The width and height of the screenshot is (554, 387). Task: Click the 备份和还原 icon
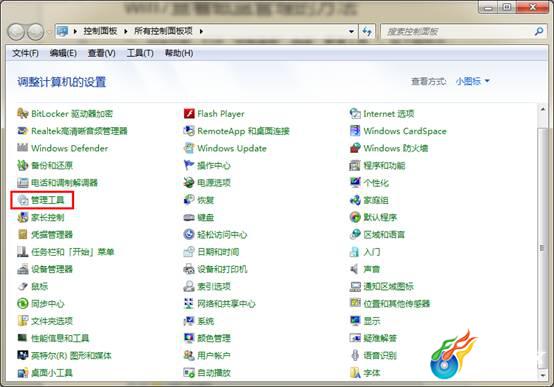point(23,165)
